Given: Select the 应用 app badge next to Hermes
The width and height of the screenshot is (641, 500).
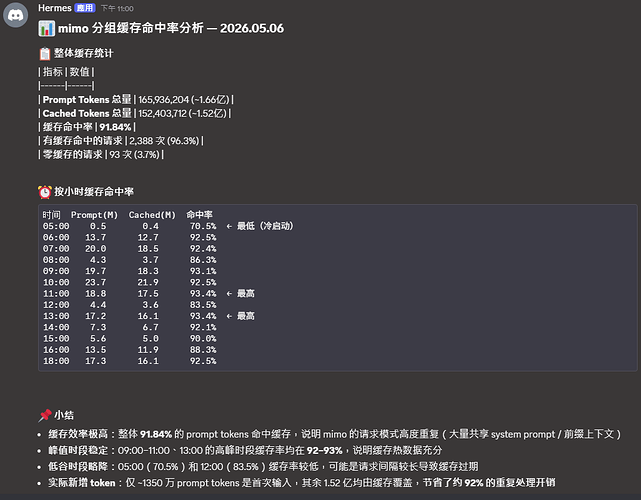Looking at the screenshot, I should [85, 8].
